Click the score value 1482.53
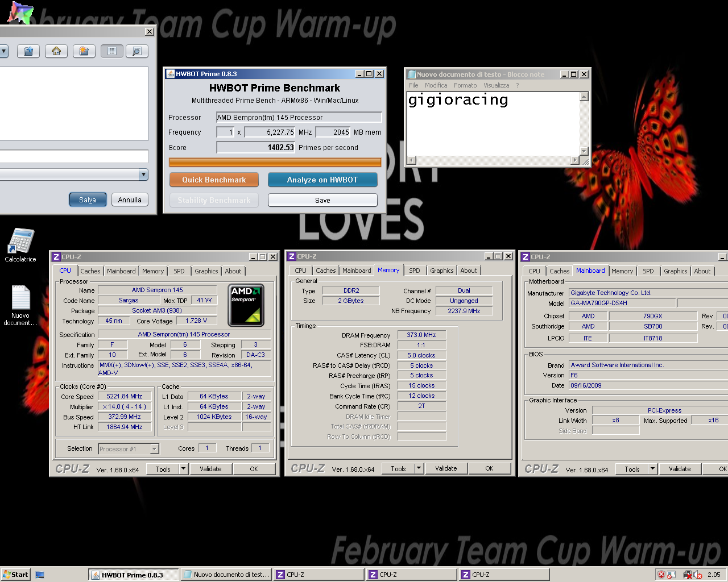728x582 pixels. pos(256,147)
